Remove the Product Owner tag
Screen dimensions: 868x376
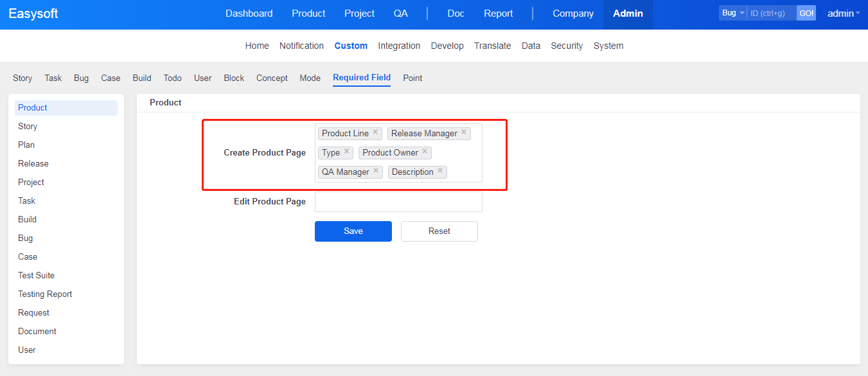point(425,152)
